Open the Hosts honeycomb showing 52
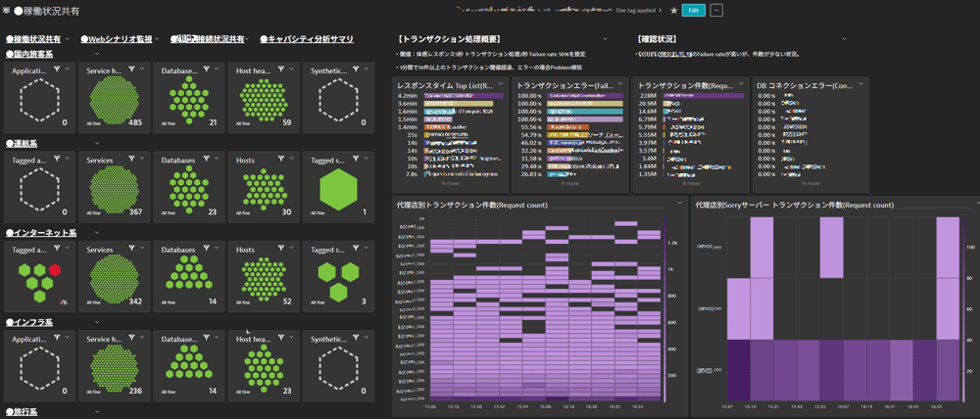This screenshot has width=980, height=419. [x=264, y=280]
